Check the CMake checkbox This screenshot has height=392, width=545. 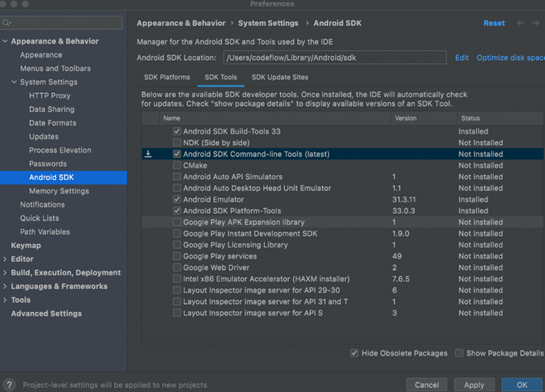point(177,165)
